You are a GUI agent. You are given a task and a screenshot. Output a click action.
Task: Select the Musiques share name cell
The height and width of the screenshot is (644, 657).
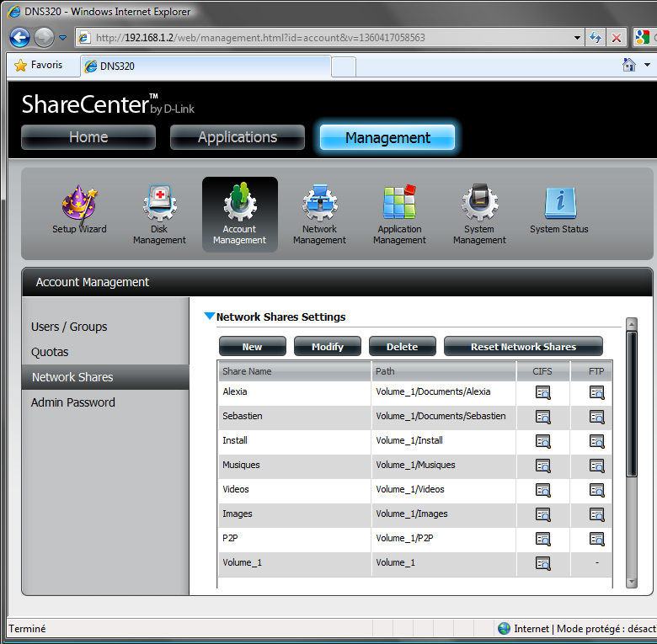pos(294,466)
